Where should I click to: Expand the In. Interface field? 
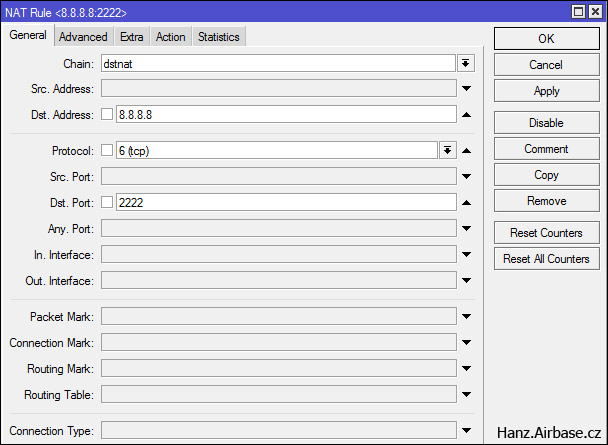pyautogui.click(x=466, y=255)
